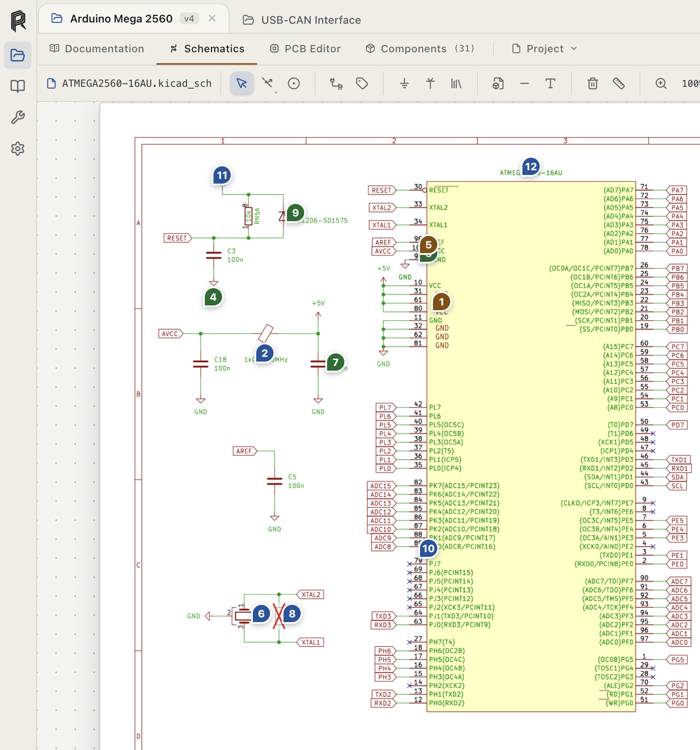The image size is (700, 750).
Task: Select capacitor C5 100n
Action: 275,481
